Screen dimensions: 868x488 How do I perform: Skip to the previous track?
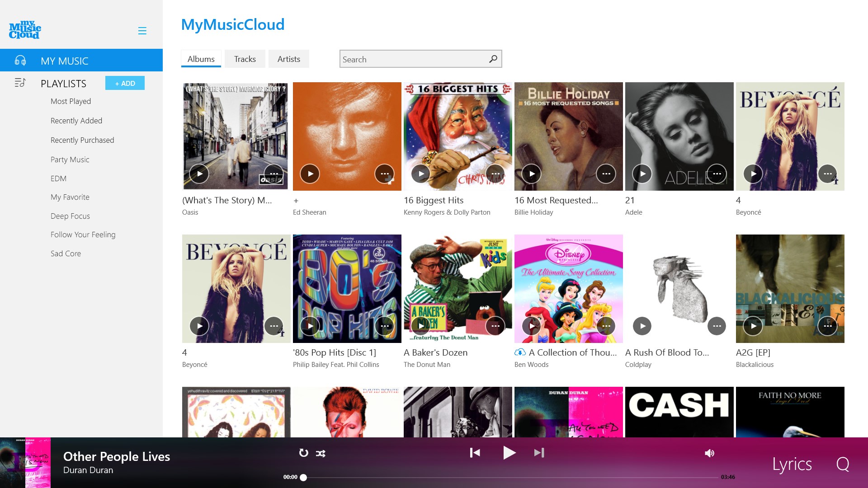click(475, 453)
